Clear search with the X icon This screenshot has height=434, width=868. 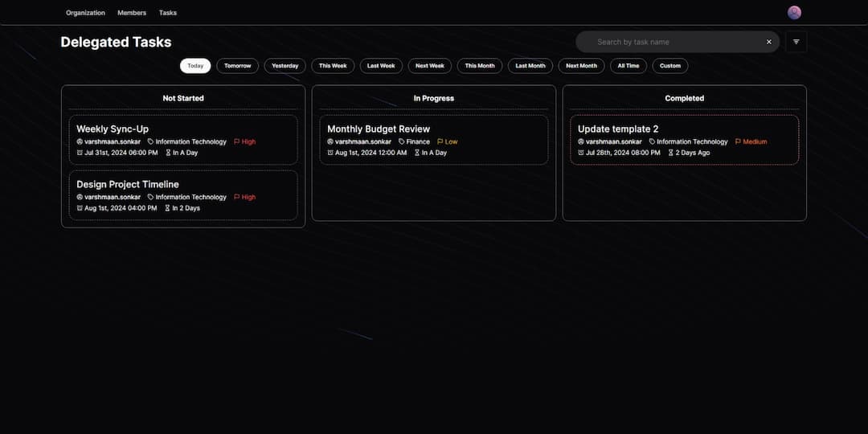tap(768, 42)
